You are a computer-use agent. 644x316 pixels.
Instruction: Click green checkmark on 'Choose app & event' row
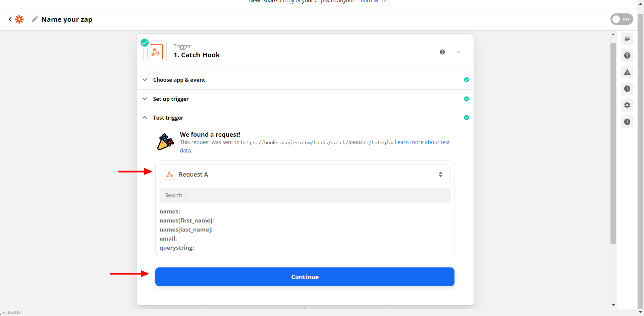466,80
